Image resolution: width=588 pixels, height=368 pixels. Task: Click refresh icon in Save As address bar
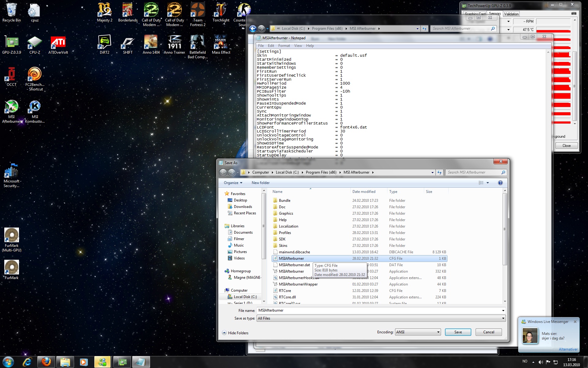439,172
